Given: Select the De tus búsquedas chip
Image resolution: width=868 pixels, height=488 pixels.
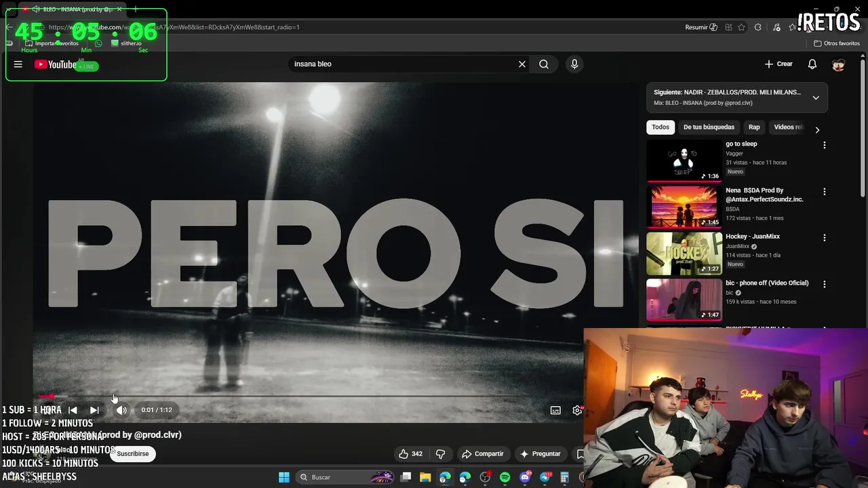Looking at the screenshot, I should 709,127.
